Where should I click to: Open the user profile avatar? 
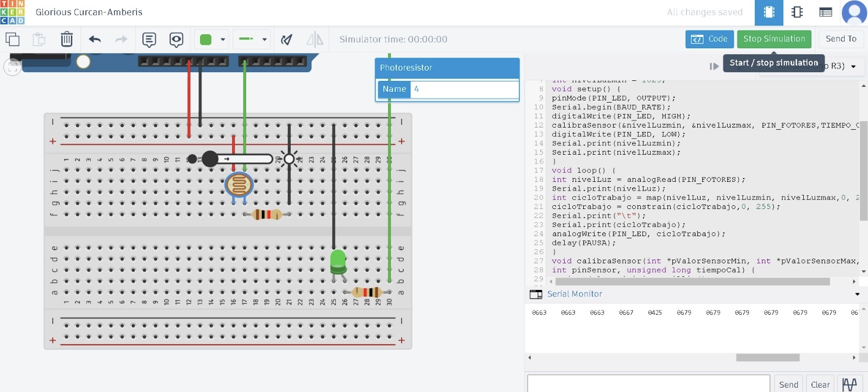pyautogui.click(x=854, y=12)
